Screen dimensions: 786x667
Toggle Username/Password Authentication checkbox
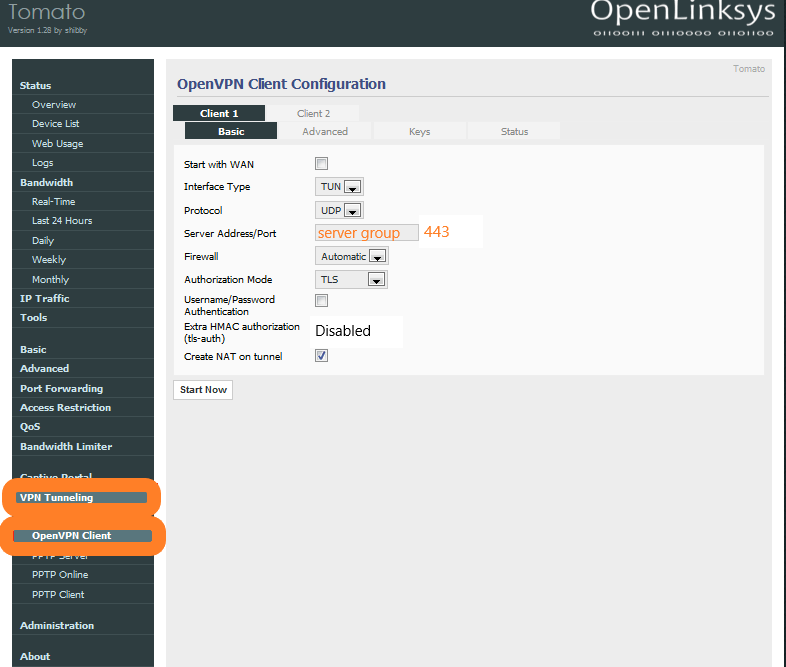[321, 300]
